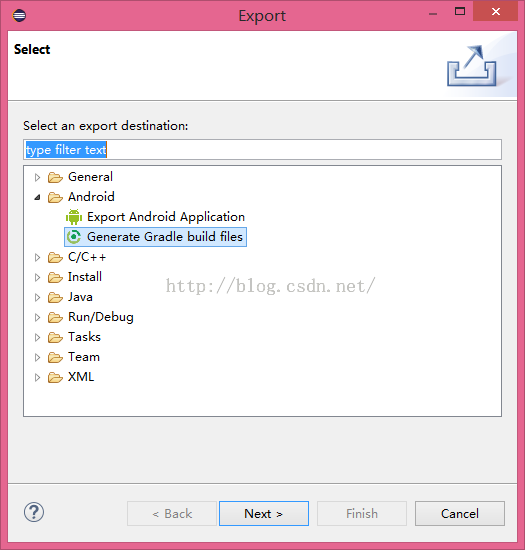Expand the Java category arrow
Screen dimensions: 525x550
click(x=37, y=297)
